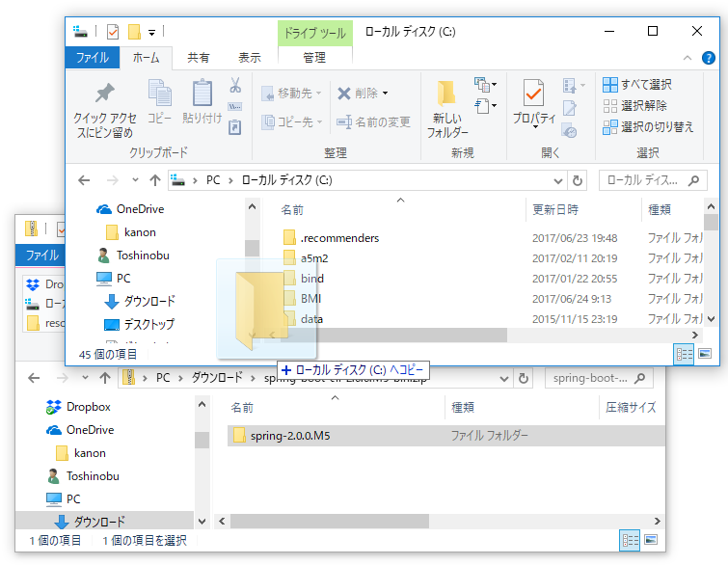
Task: Click 選択の切り替え (Invert selection)
Action: pyautogui.click(x=648, y=126)
